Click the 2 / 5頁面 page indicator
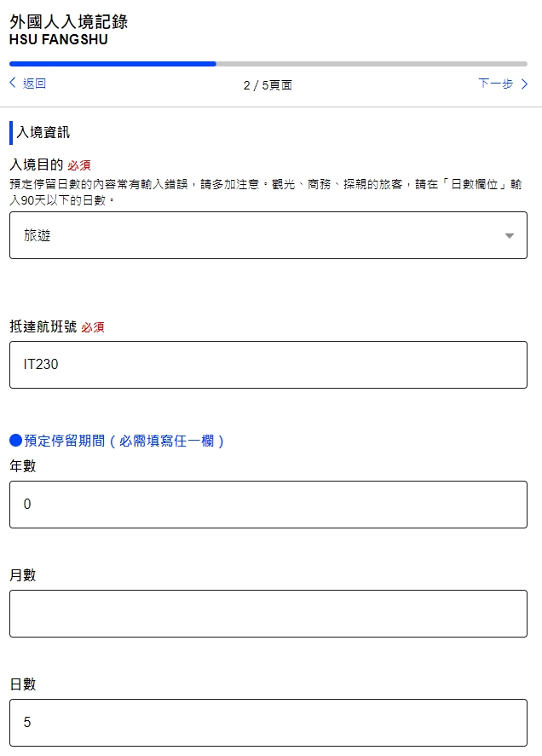 coord(268,85)
